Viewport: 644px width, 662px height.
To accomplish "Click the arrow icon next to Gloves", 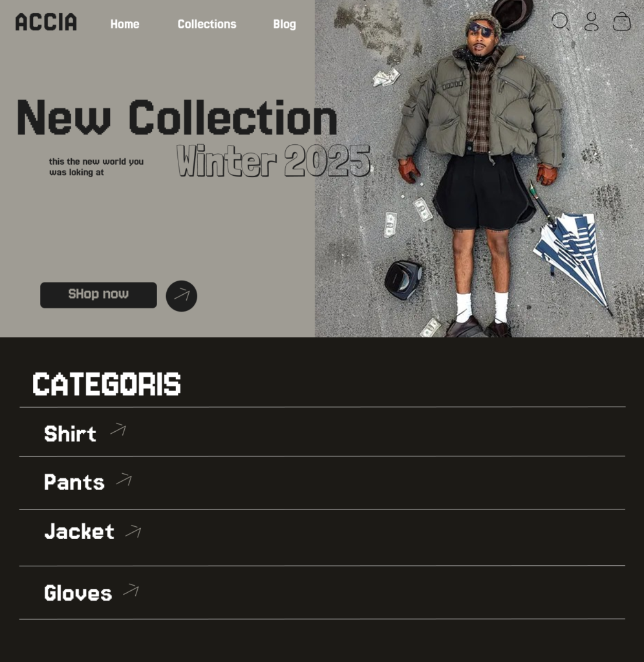I will [x=131, y=590].
